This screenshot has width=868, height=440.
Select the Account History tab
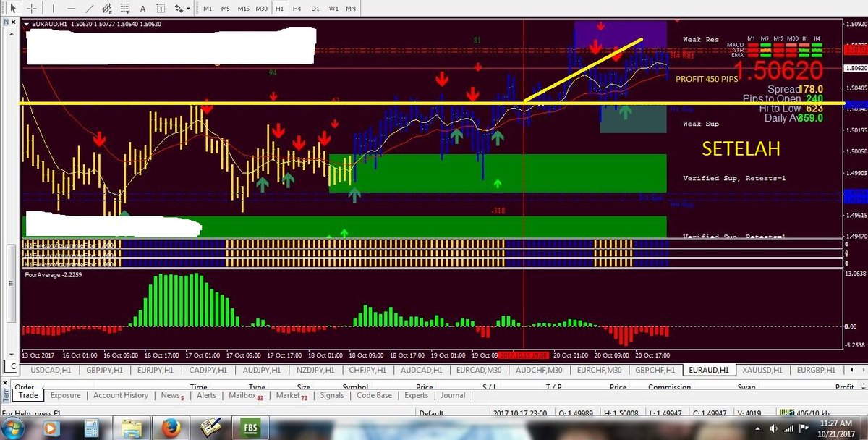(121, 395)
